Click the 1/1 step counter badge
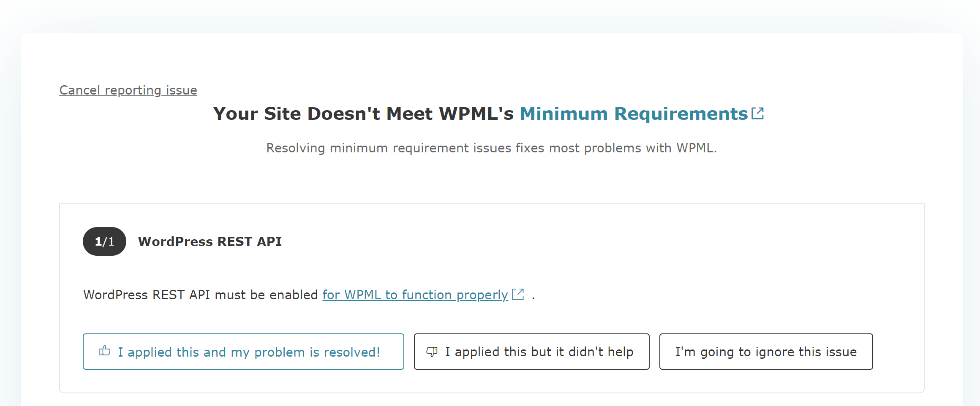The image size is (980, 406). pos(104,241)
